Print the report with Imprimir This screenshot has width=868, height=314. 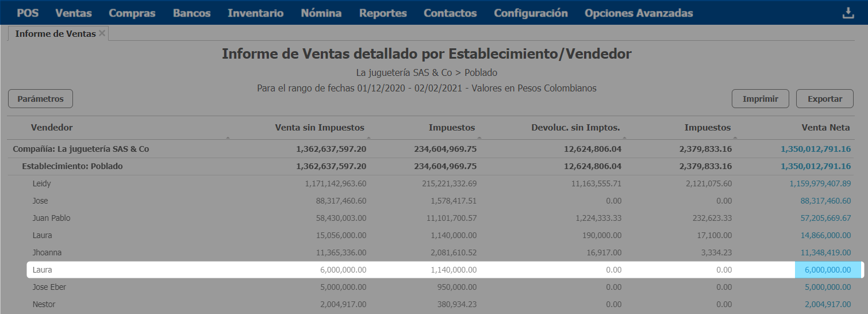pos(760,99)
